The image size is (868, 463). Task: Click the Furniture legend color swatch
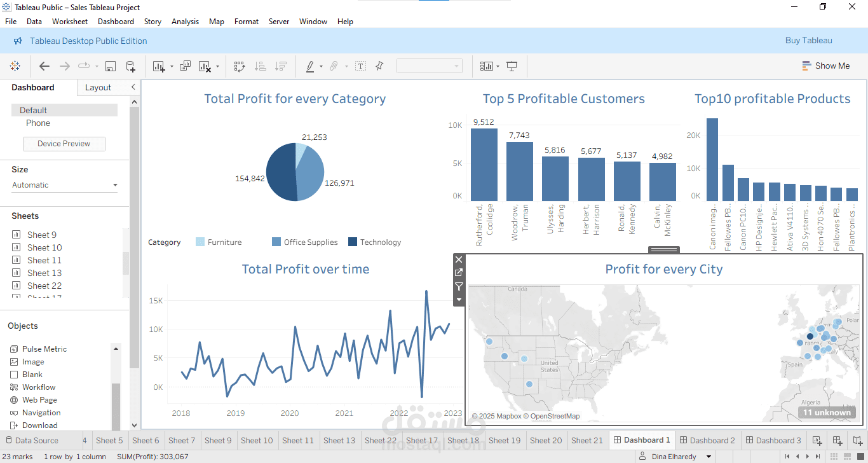200,242
